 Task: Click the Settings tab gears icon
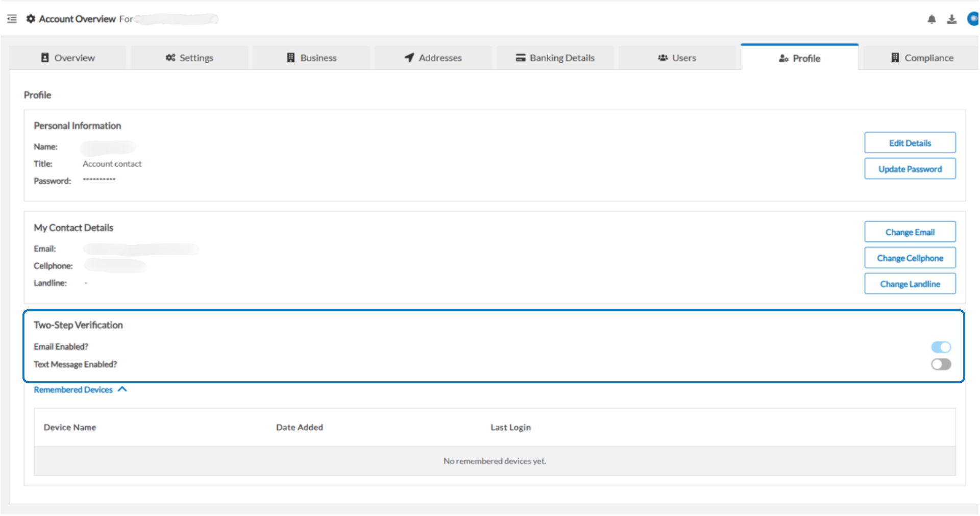click(170, 58)
